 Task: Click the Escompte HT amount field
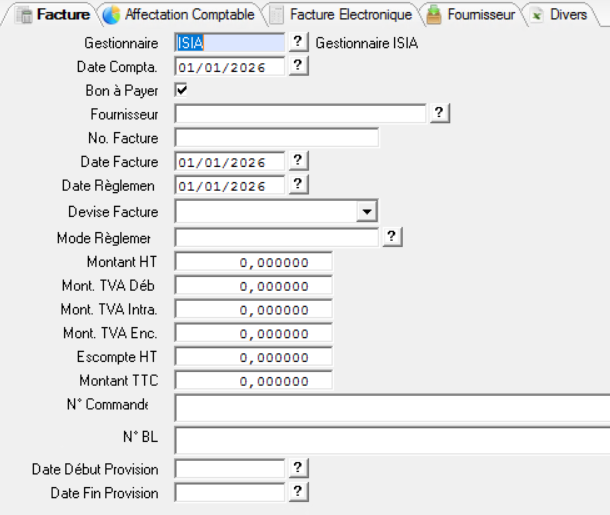[x=253, y=357]
